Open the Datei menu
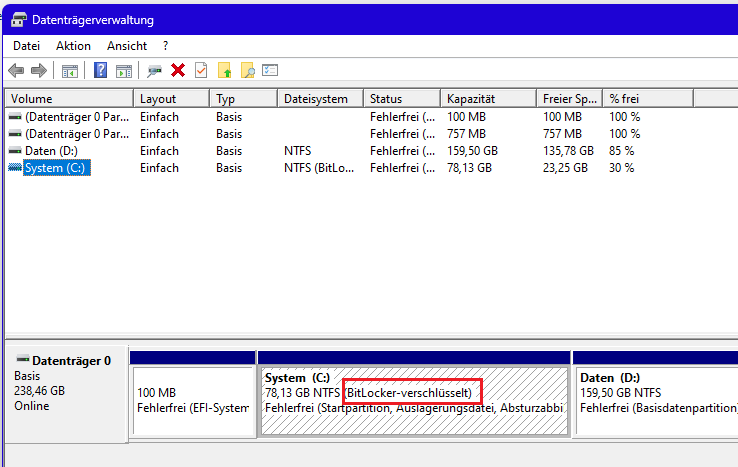This screenshot has width=738, height=467. coord(26,46)
